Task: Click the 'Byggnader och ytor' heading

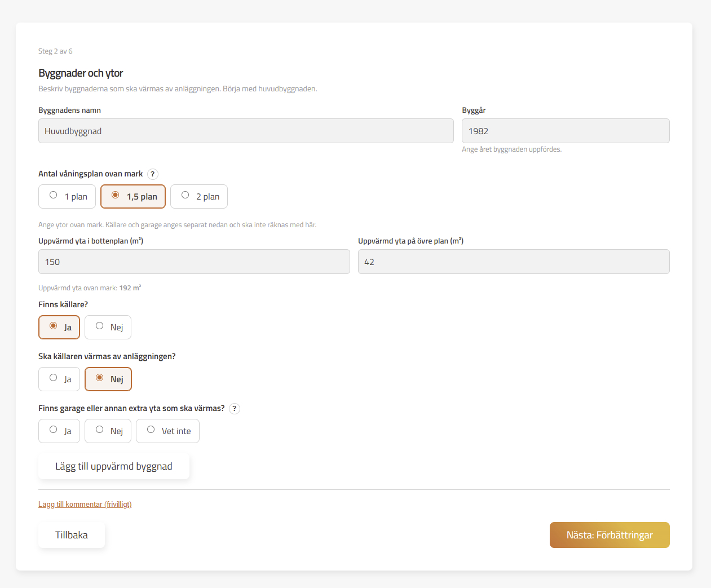Action: pos(81,73)
